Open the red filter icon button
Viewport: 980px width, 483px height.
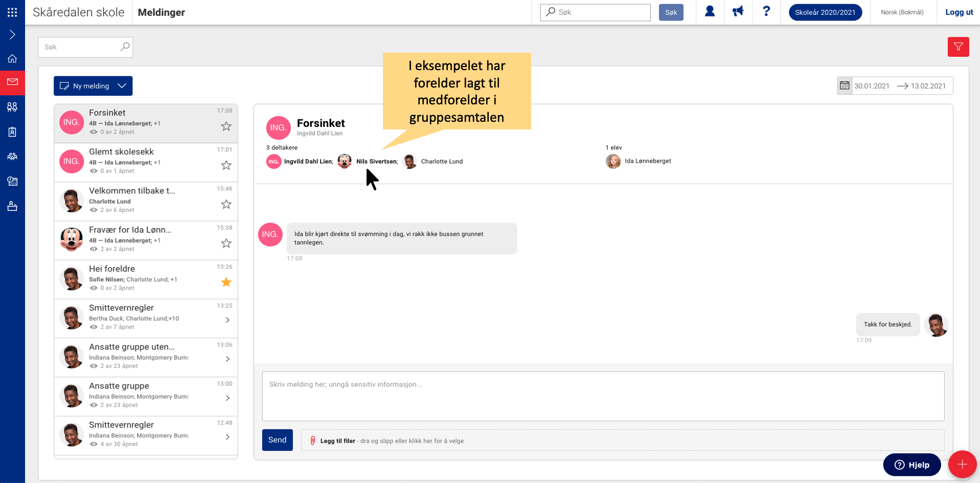click(x=958, y=47)
